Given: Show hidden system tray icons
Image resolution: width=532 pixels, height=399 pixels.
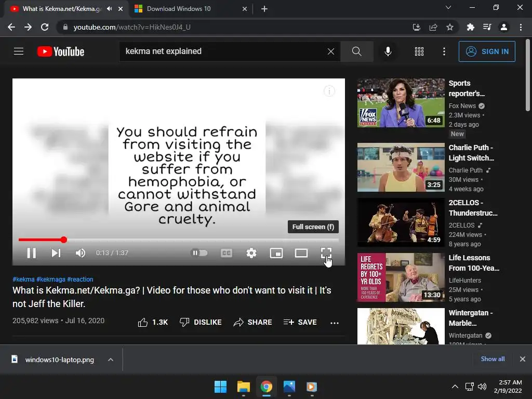Looking at the screenshot, I should [x=455, y=387].
